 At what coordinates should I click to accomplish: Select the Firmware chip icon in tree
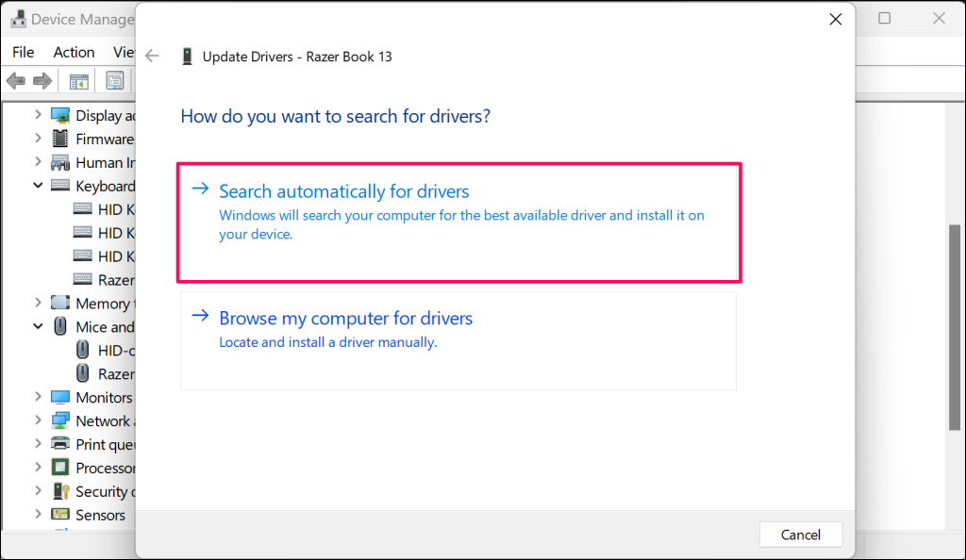coord(60,139)
